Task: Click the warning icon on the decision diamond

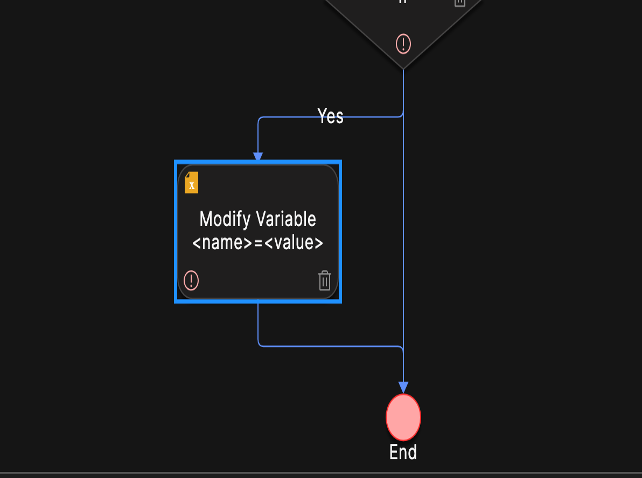Action: (403, 44)
